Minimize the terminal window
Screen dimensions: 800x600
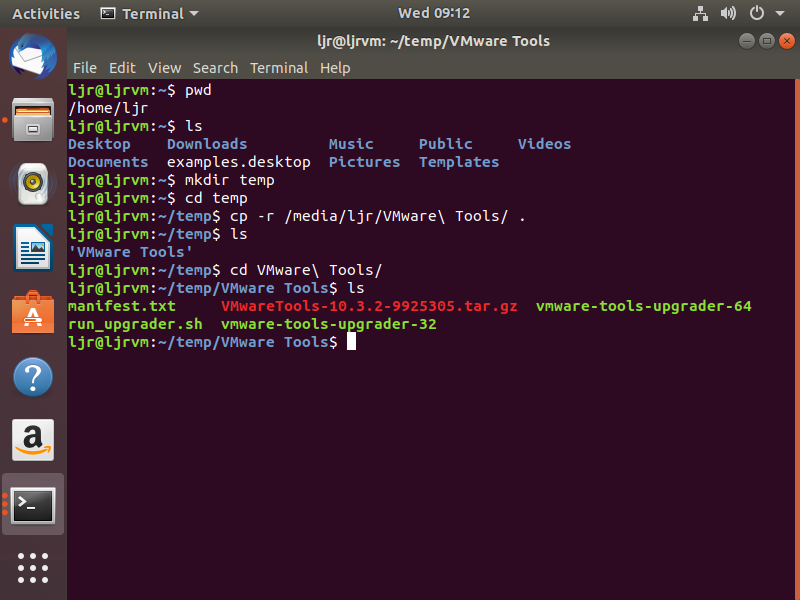pyautogui.click(x=747, y=41)
